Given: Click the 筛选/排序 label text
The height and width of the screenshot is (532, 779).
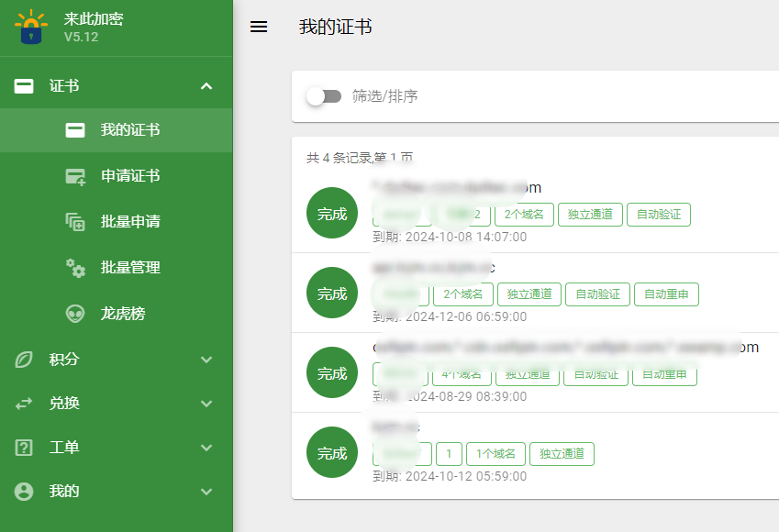Looking at the screenshot, I should tap(385, 96).
